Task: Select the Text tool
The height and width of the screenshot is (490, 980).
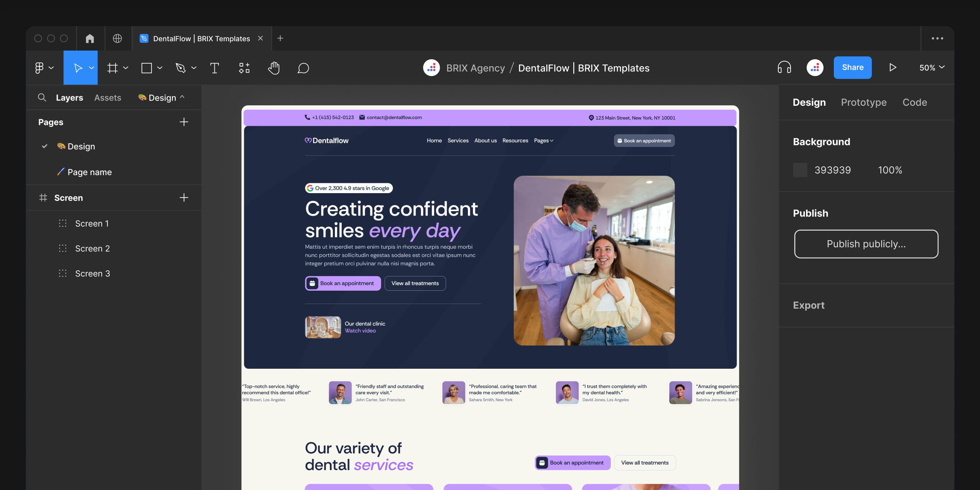Action: [x=214, y=68]
